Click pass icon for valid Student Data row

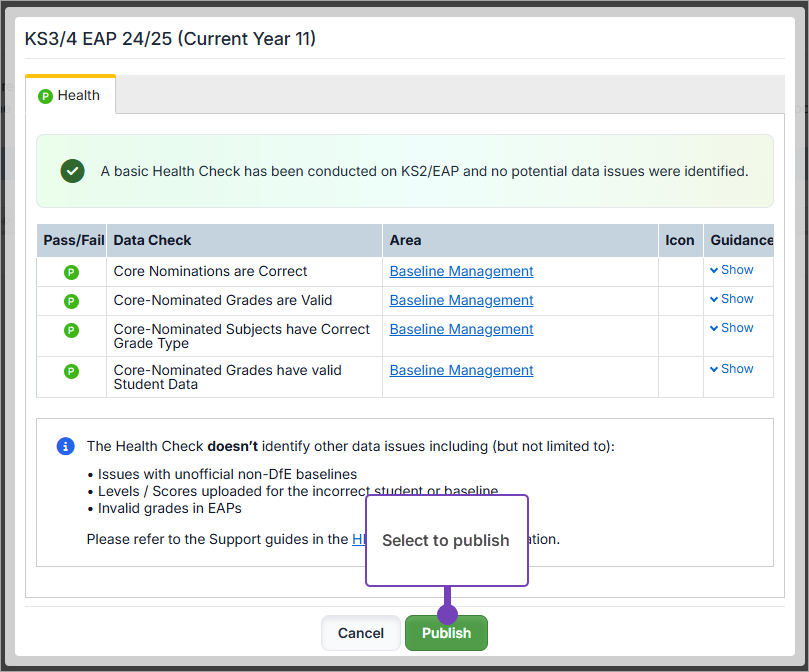tap(71, 371)
